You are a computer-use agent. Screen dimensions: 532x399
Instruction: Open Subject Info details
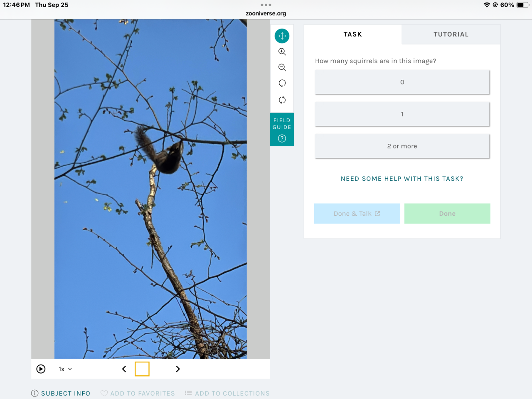[61, 393]
